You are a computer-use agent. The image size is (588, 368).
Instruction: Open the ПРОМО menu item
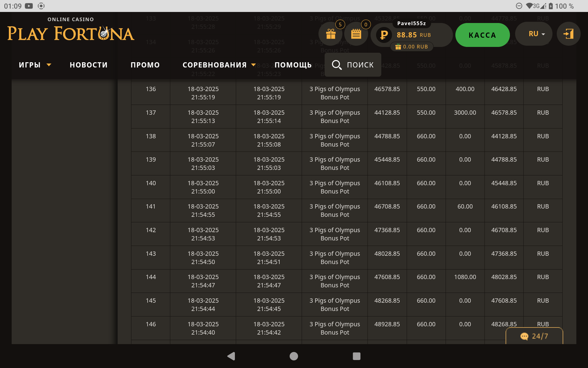[145, 65]
